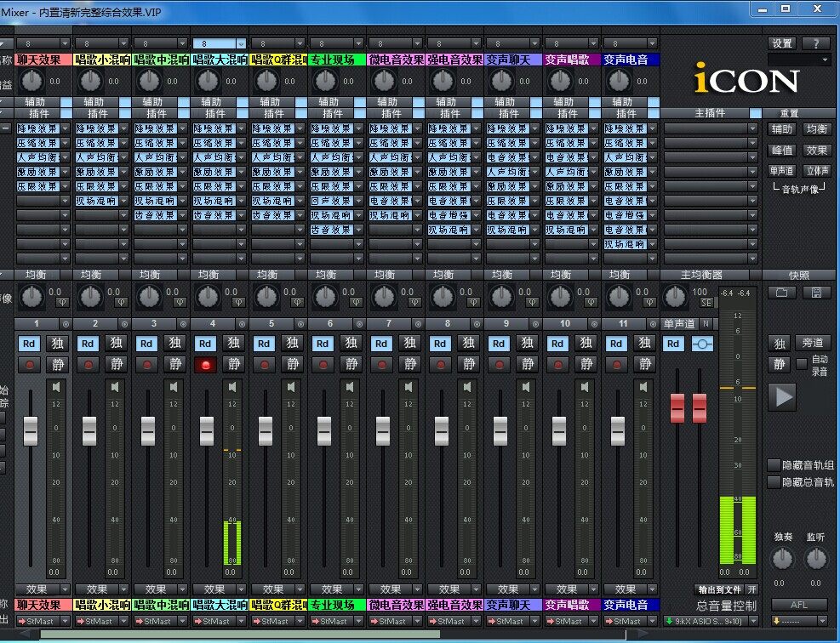The image size is (840, 643).
Task: Click the 监听 monitor level knob
Action: coord(816,560)
